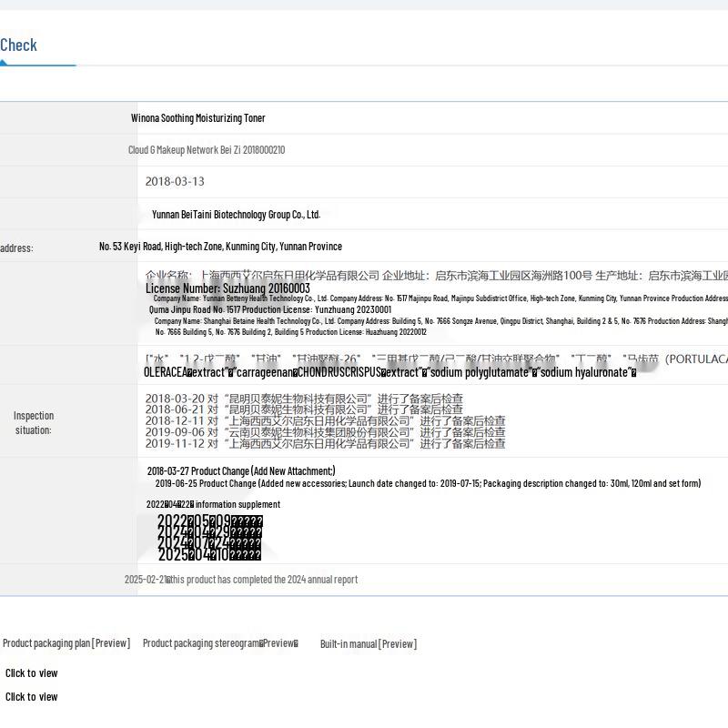Click Yunnan BeiTaini Biotechnology Group Co., Ltd.
The height and width of the screenshot is (728, 728).
(x=236, y=215)
